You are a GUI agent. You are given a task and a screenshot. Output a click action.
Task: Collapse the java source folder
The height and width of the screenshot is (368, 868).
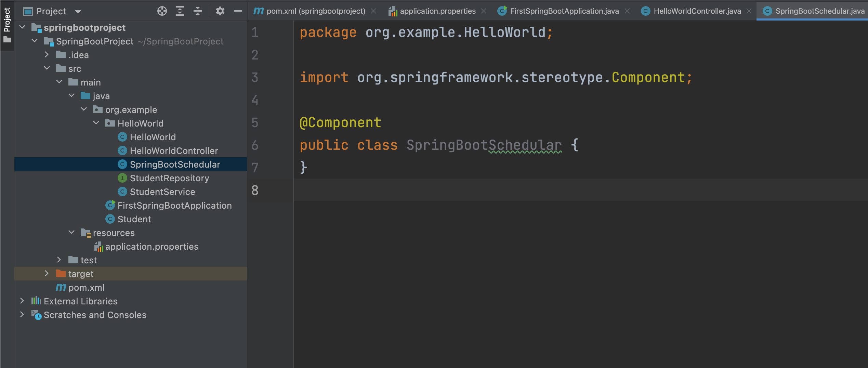click(72, 95)
